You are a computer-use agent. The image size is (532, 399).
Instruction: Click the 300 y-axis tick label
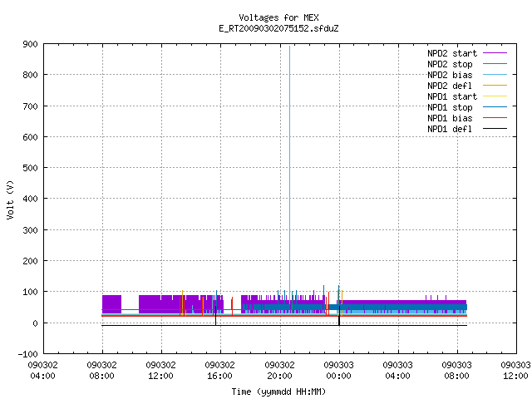click(x=30, y=230)
